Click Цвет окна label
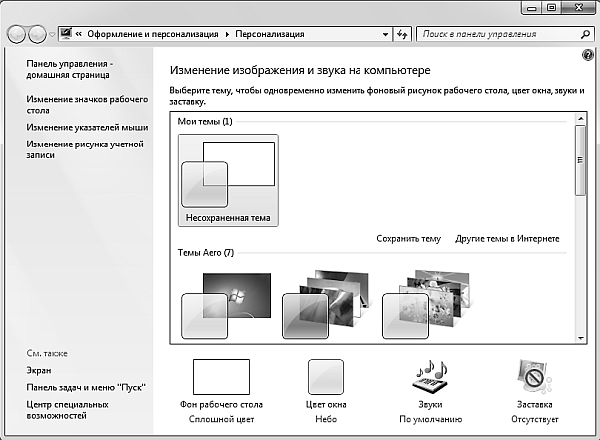The width and height of the screenshot is (600, 440). [326, 404]
